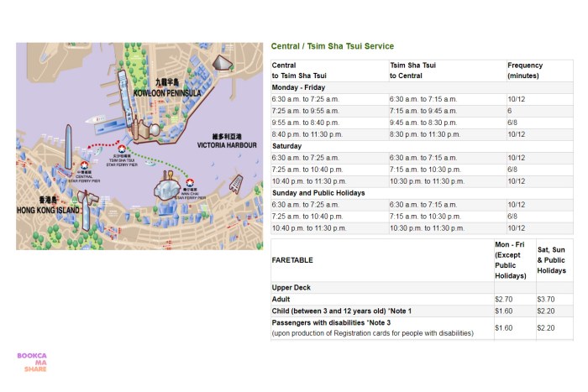
Task: Click the Wan Chai Star Ferry Pier marker
Action: (x=190, y=182)
